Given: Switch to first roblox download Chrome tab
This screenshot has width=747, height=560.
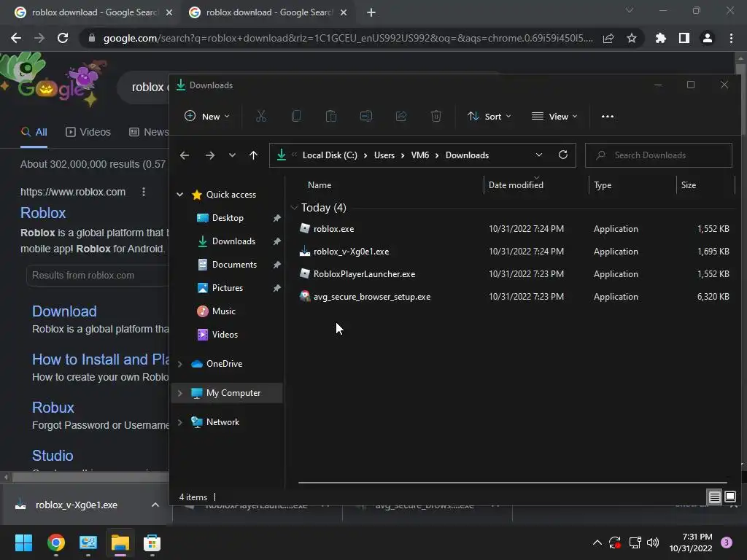Looking at the screenshot, I should pyautogui.click(x=93, y=12).
